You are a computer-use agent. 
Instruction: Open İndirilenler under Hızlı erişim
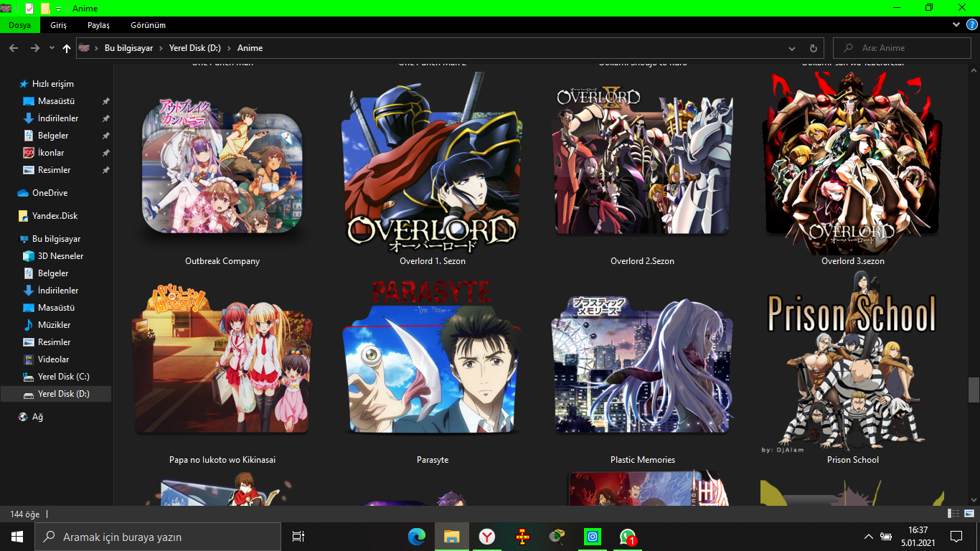click(x=58, y=118)
